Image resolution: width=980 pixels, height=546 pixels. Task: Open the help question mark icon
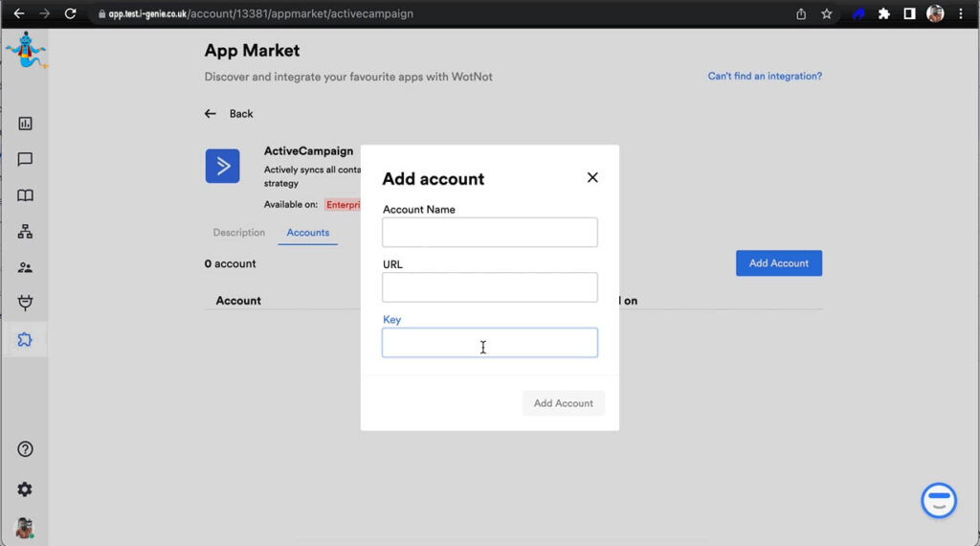pos(25,449)
